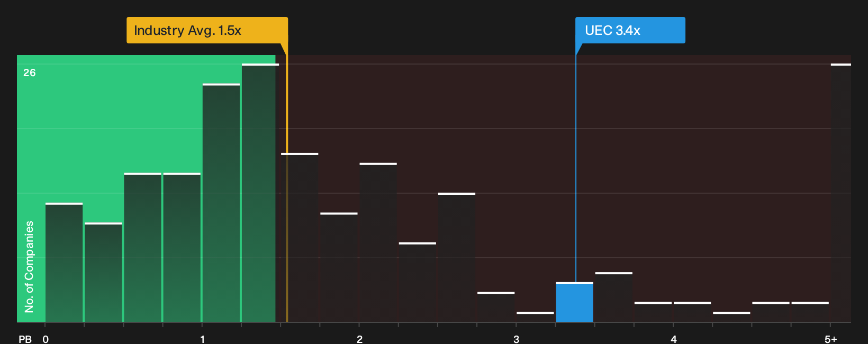Click the x-axis tick label 4
This screenshot has height=344, width=868.
[673, 339]
